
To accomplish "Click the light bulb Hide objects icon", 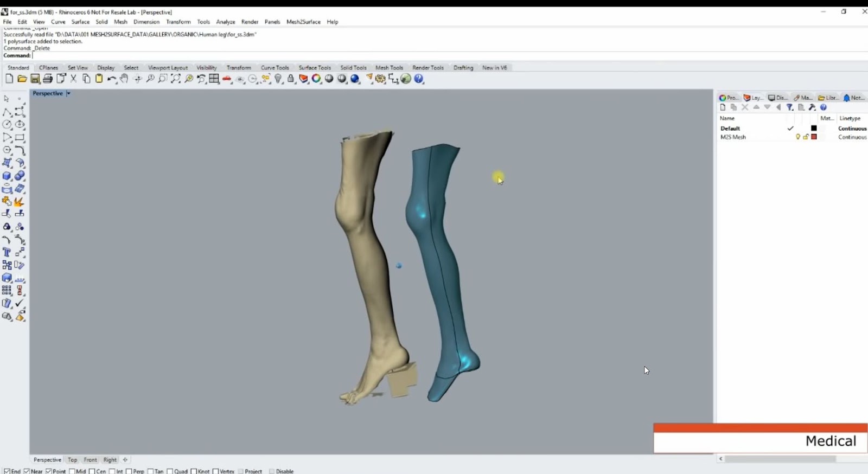I will click(278, 79).
